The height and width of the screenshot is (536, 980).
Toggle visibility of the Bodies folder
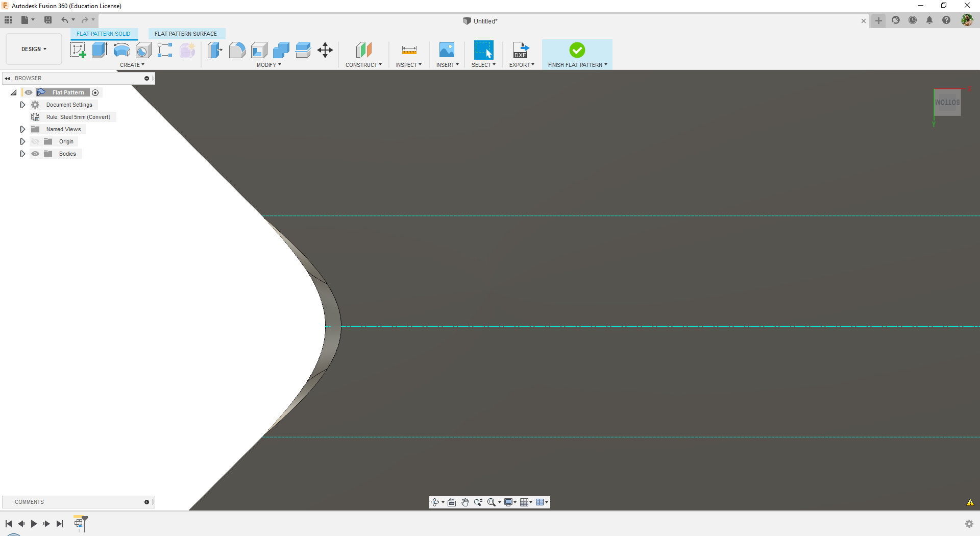click(x=35, y=154)
